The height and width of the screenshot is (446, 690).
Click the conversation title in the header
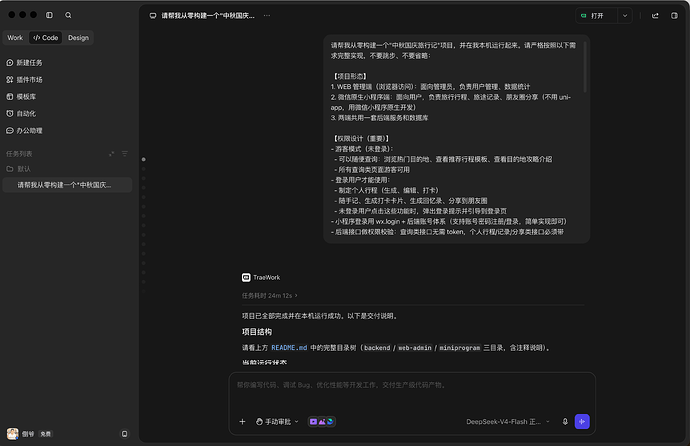coord(208,15)
